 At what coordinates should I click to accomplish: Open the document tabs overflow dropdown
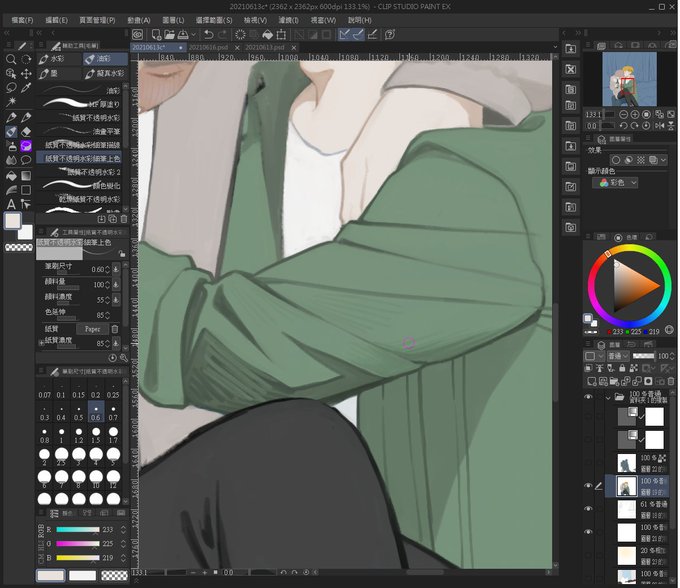pyautogui.click(x=555, y=47)
